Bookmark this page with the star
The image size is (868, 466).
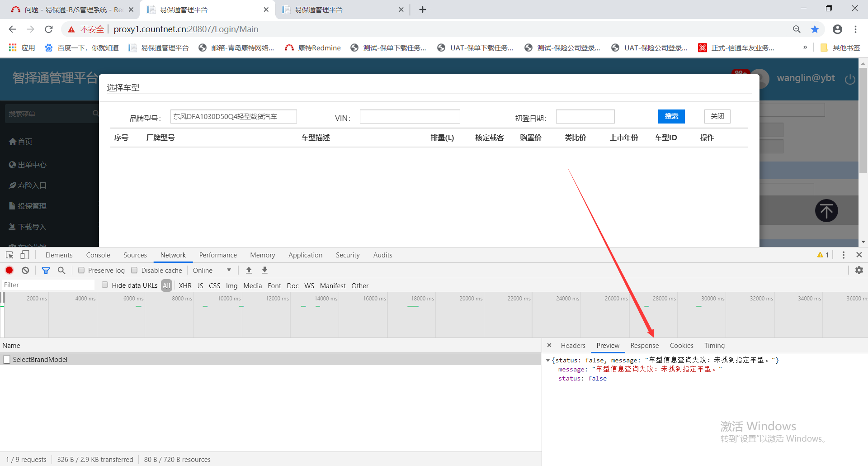click(815, 29)
